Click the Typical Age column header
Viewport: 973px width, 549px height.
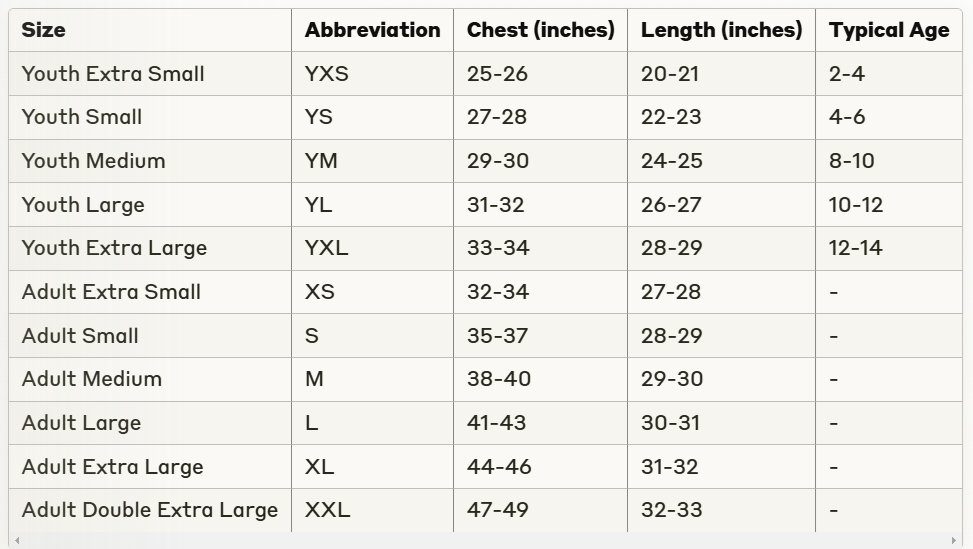coord(888,30)
